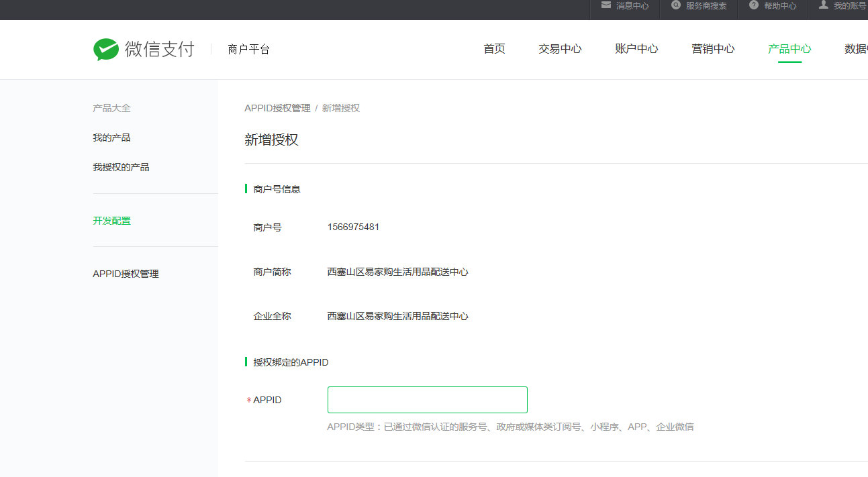
Task: Click the 商户平台 label
Action: pos(248,49)
